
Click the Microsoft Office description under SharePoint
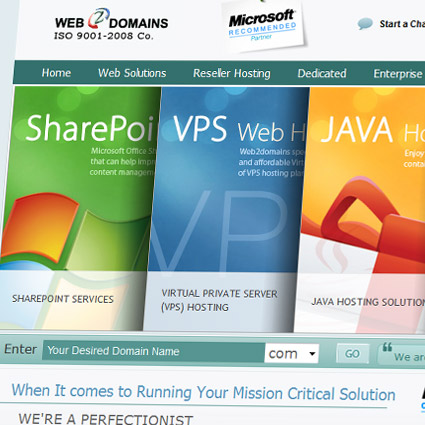click(123, 162)
